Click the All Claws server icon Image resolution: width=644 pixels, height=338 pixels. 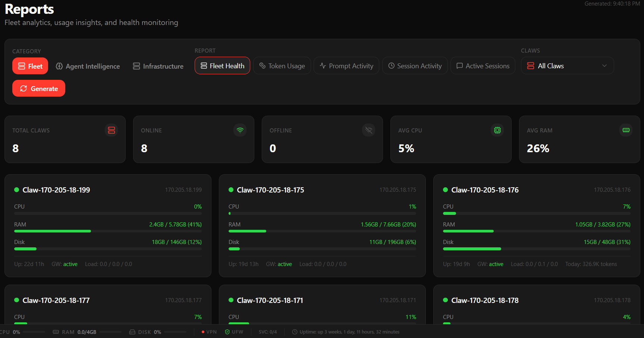[531, 66]
